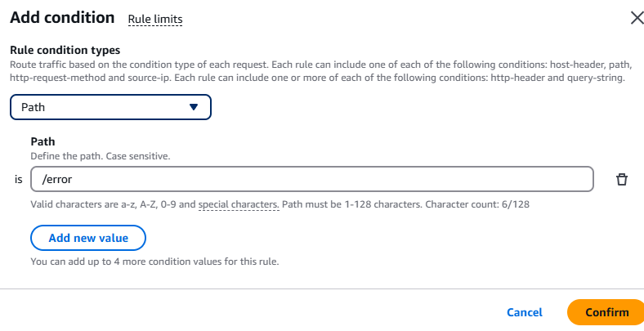The width and height of the screenshot is (644, 331).
Task: Click Add new value button
Action: point(87,238)
